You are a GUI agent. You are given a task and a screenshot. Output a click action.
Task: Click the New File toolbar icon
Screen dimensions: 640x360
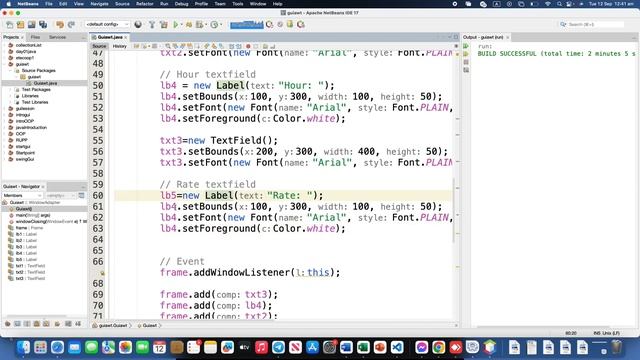(9, 24)
